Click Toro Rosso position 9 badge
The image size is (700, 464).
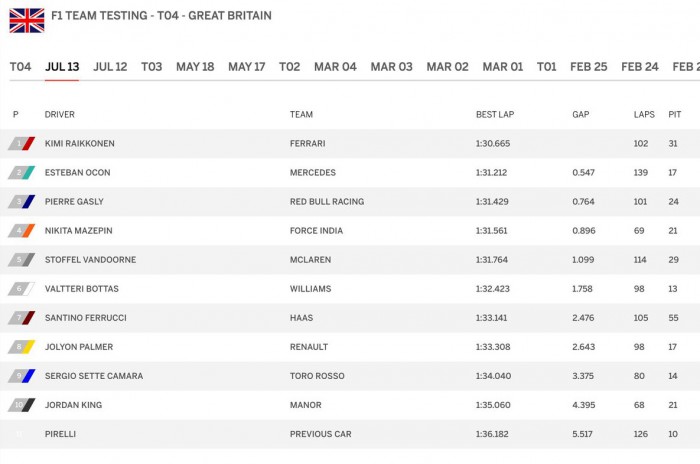click(x=22, y=376)
